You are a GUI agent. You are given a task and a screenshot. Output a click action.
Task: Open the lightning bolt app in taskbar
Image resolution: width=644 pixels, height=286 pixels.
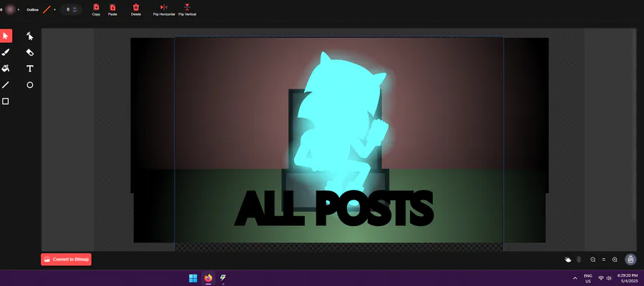coord(223,278)
